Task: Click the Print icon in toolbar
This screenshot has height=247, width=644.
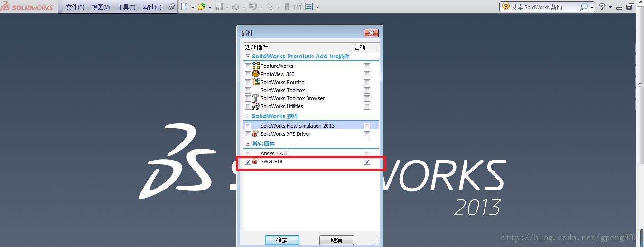Action: point(236,7)
